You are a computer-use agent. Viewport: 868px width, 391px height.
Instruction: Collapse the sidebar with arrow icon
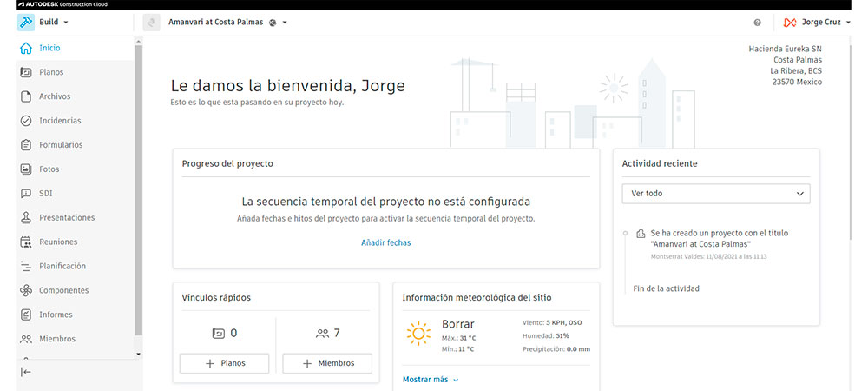(x=26, y=372)
